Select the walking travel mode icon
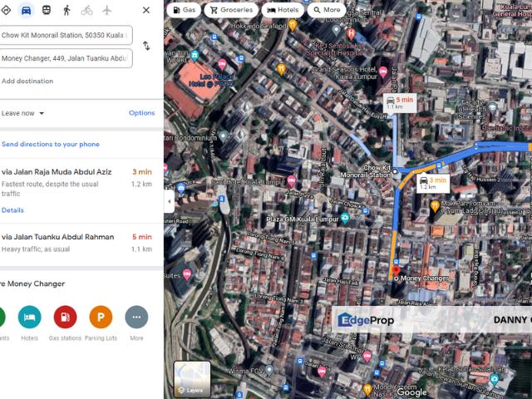Screen dimensions: 532x399 coord(66,10)
